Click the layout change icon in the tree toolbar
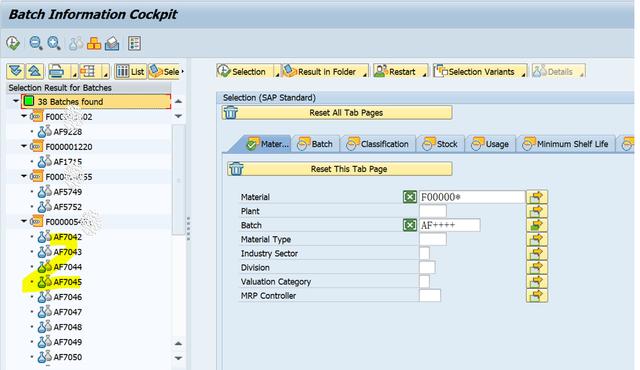The height and width of the screenshot is (370, 640). pos(88,72)
